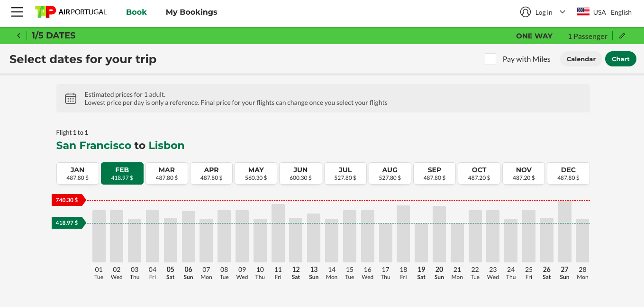Screen dimensions: 644x307
Task: Change language from USA English
Action: 612,12
